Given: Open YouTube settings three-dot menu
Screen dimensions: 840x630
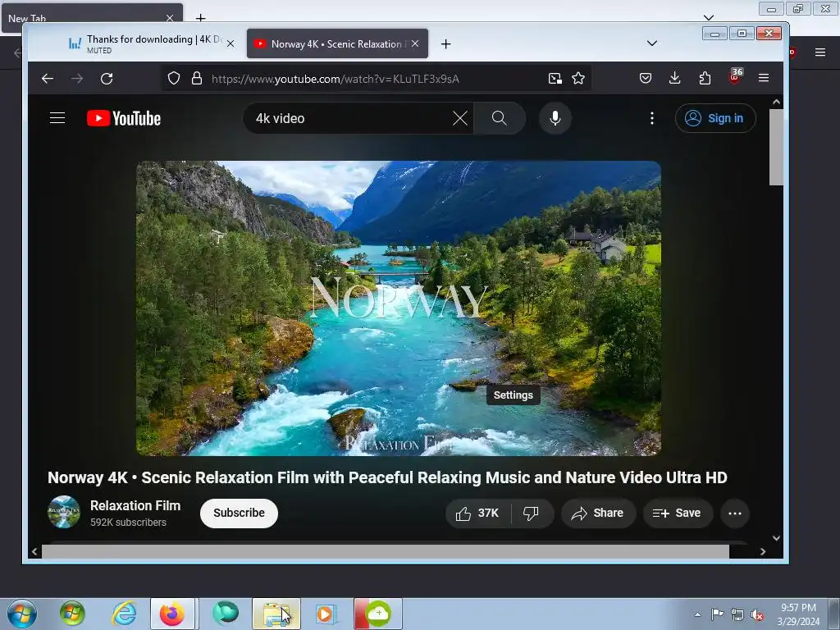Looking at the screenshot, I should 652,118.
